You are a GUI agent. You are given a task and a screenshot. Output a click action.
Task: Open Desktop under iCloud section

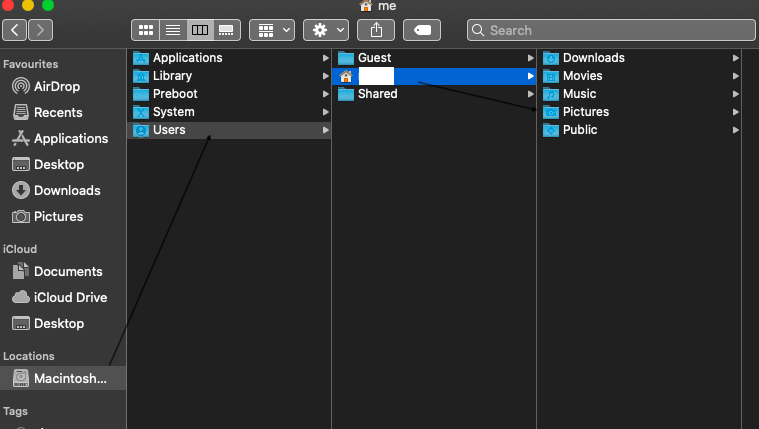click(x=63, y=323)
